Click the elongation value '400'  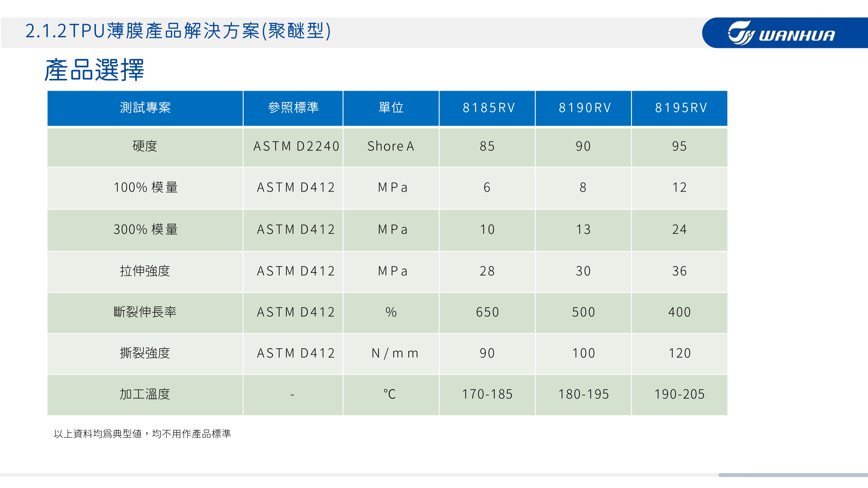point(679,312)
